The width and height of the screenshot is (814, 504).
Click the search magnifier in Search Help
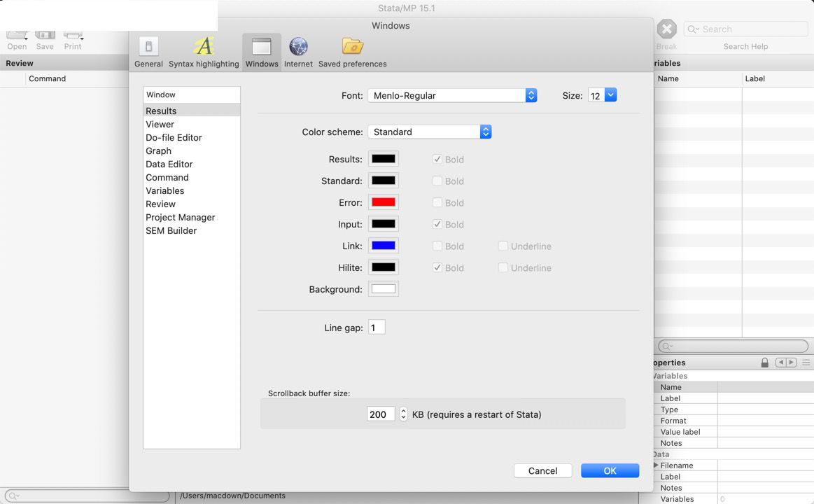coord(693,29)
